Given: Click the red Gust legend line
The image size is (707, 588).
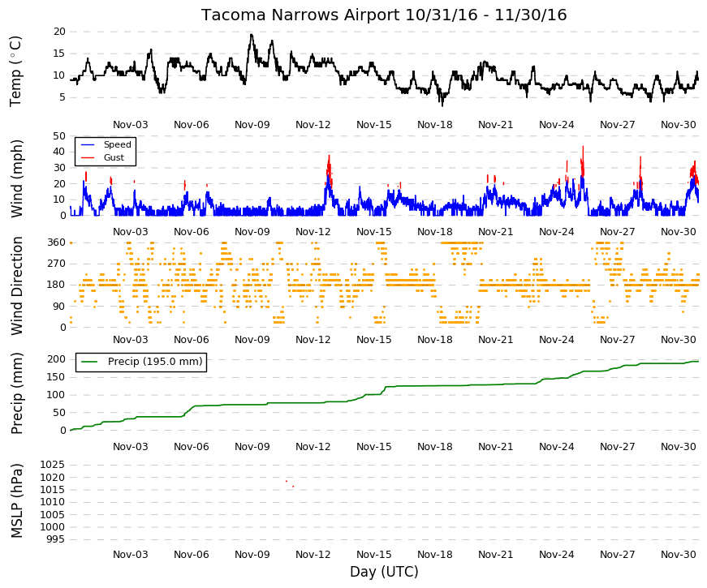Looking at the screenshot, I should point(87,157).
